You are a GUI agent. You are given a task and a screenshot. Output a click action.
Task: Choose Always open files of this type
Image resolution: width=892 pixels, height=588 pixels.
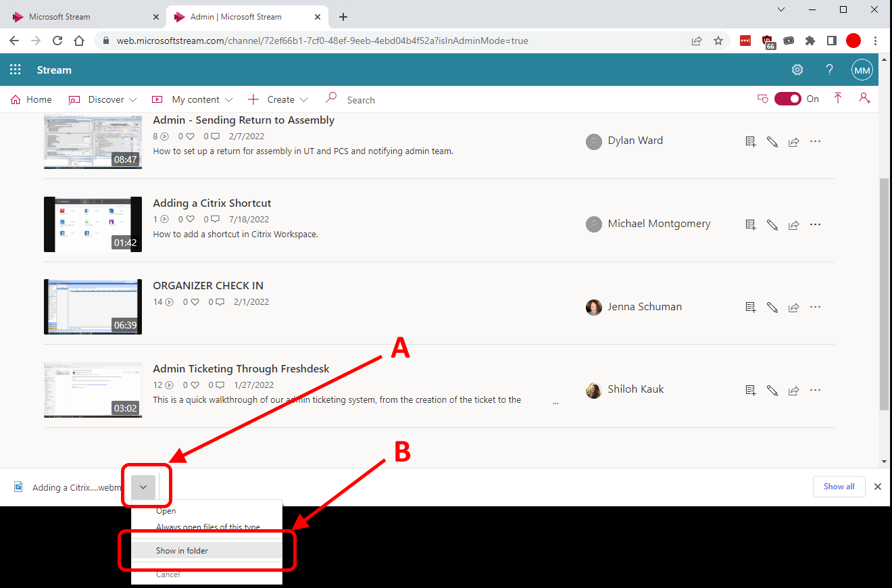tap(206, 526)
